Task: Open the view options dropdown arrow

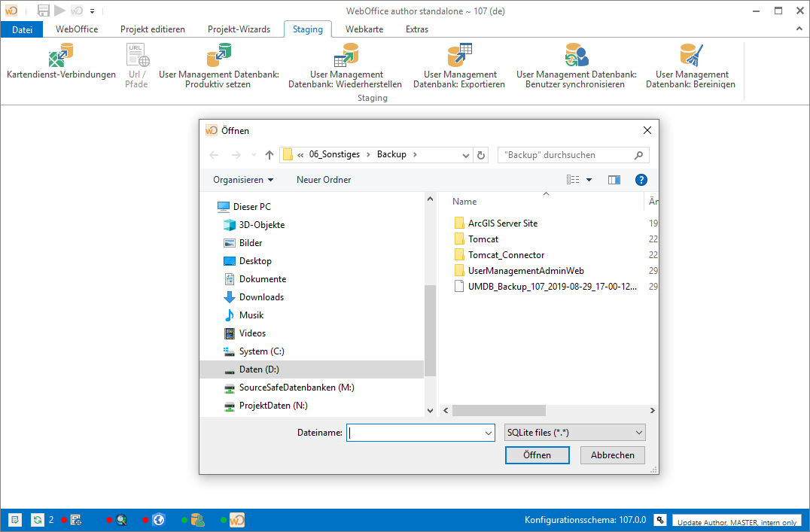Action: (589, 180)
